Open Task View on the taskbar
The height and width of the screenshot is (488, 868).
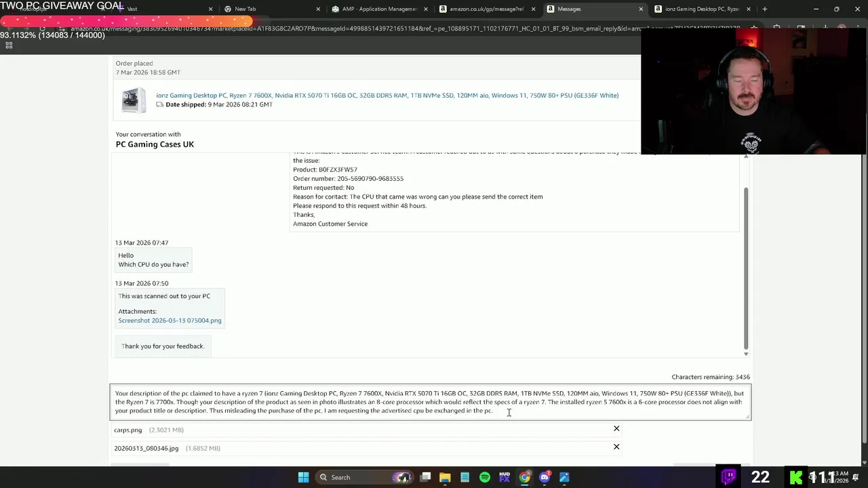pyautogui.click(x=425, y=477)
